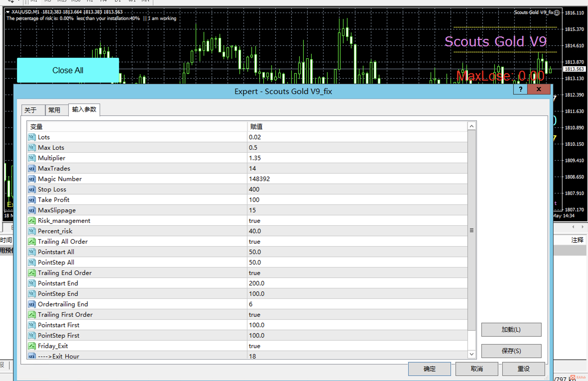Click the Risk_management boolean icon
Image resolution: width=588 pixels, height=381 pixels.
(32, 221)
